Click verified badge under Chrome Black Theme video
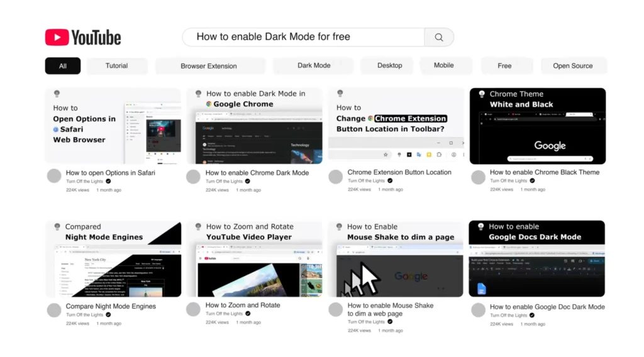This screenshot has height=357, width=644. (x=532, y=181)
